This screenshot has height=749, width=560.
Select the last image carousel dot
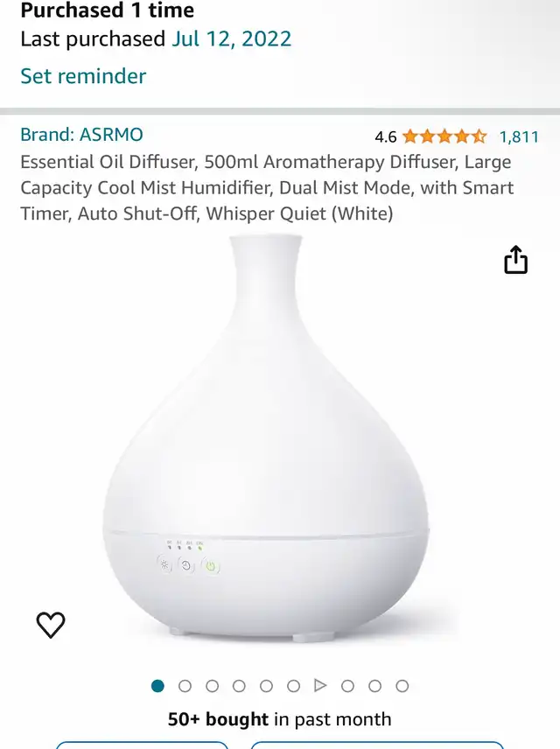tap(402, 686)
